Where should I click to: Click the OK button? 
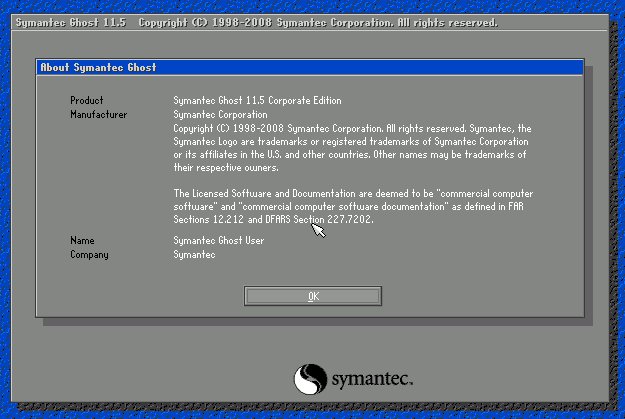click(313, 296)
